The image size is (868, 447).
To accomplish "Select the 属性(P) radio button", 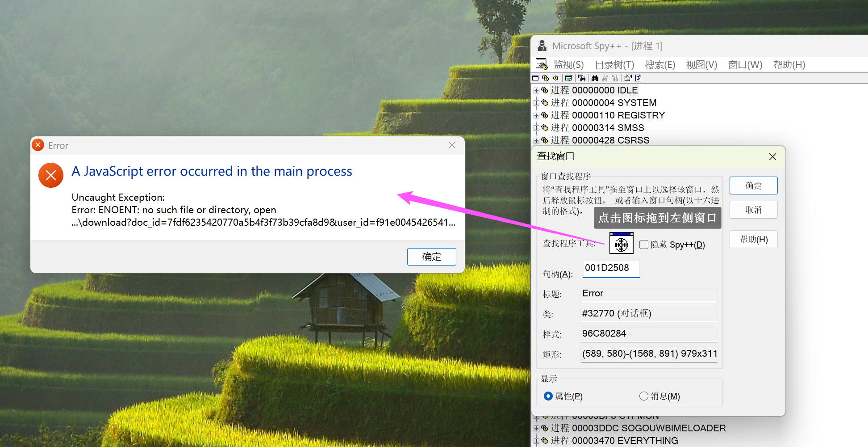I will point(548,396).
